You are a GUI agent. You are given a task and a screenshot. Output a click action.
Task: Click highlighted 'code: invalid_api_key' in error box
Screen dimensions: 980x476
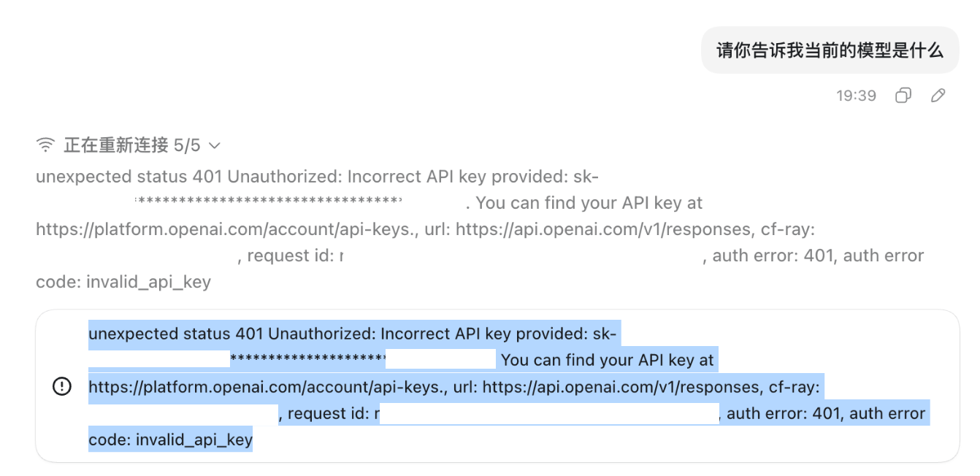pos(170,439)
